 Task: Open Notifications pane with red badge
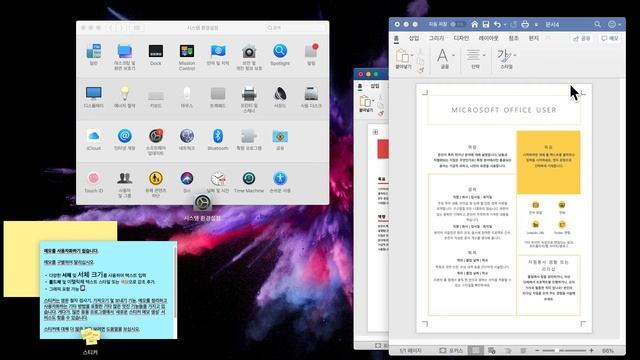[x=311, y=51]
